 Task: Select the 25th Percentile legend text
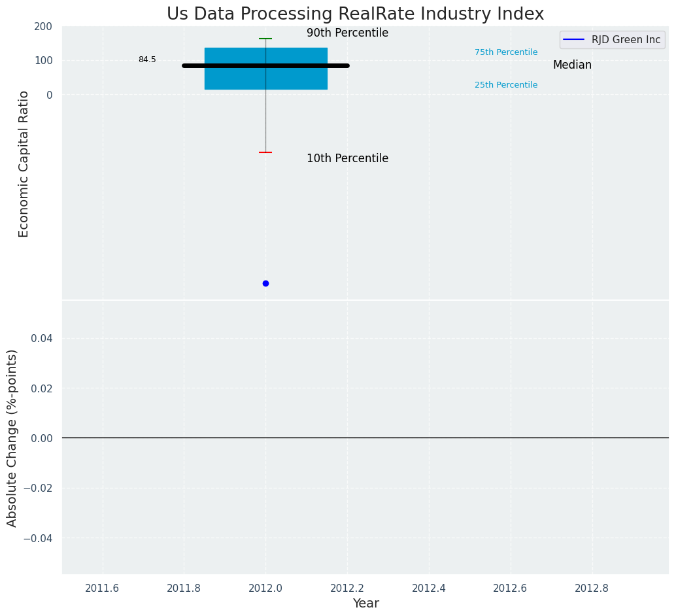point(506,85)
